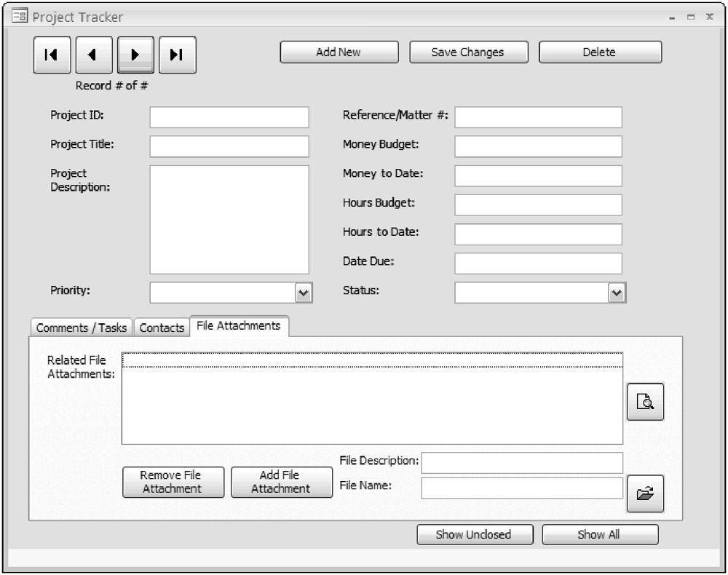Go to the first record
The width and height of the screenshot is (728, 575).
point(51,55)
